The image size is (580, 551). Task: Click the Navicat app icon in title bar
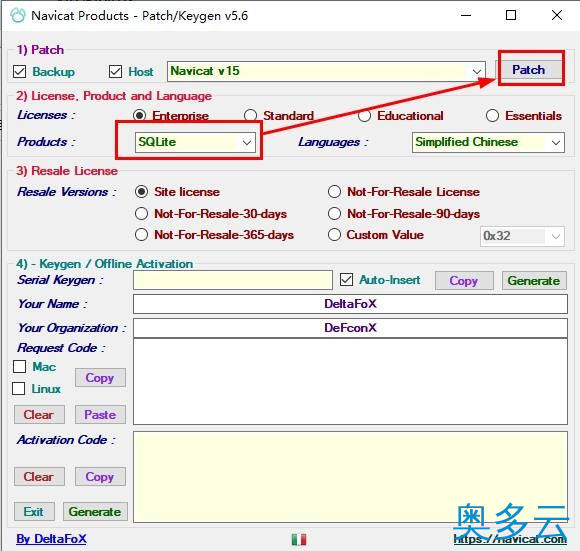18,16
